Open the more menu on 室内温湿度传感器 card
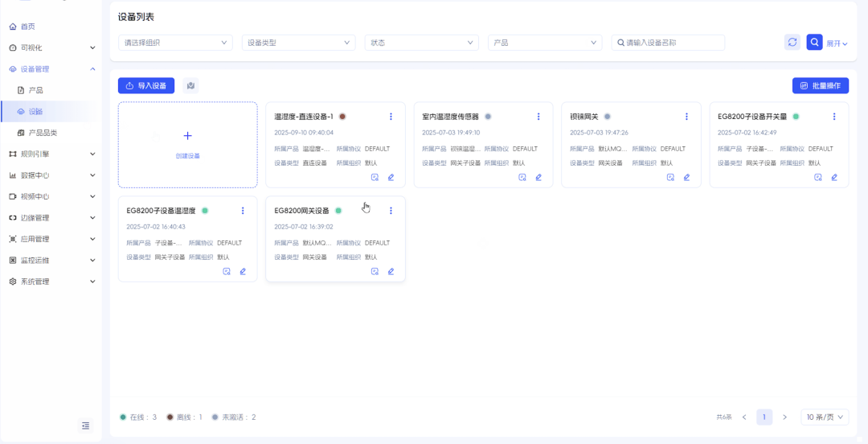Screen dimensions: 868x444 click(x=538, y=117)
